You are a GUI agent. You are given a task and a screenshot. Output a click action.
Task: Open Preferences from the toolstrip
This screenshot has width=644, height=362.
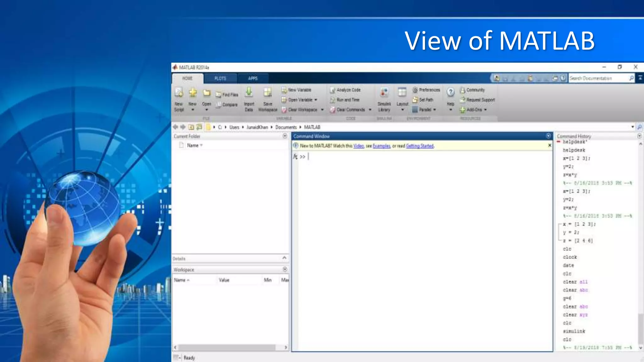tap(426, 90)
